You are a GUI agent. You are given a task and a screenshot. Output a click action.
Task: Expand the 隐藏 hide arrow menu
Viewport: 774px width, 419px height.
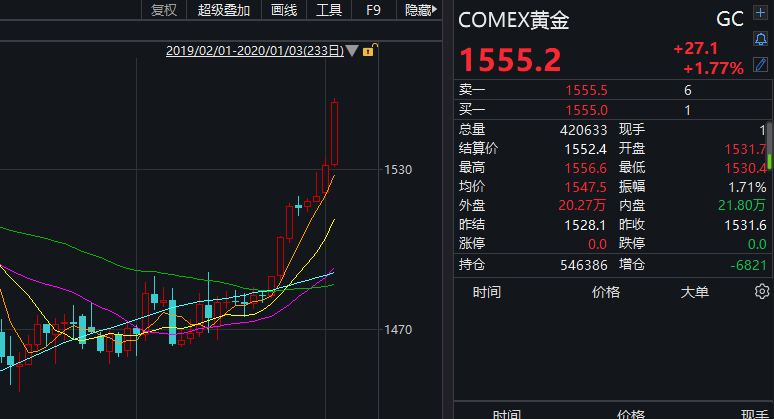coord(421,10)
